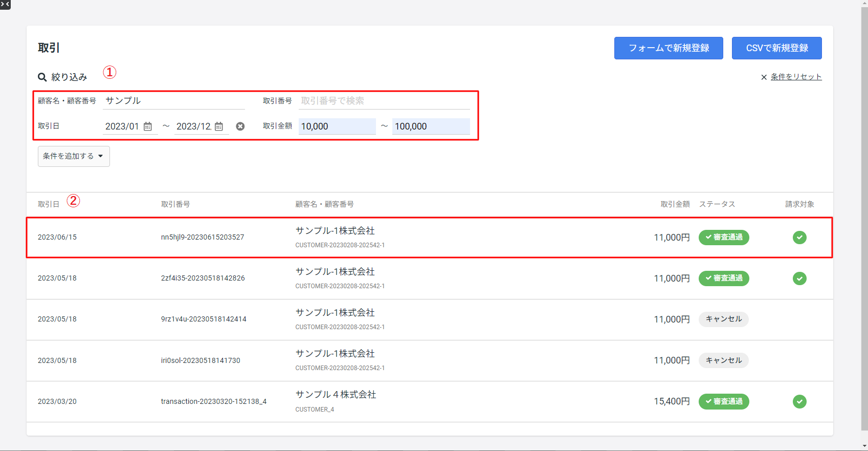Viewport: 868px width, 451px height.
Task: Click サンプル-1株式会社 in 2023/06/15 row
Action: (335, 231)
